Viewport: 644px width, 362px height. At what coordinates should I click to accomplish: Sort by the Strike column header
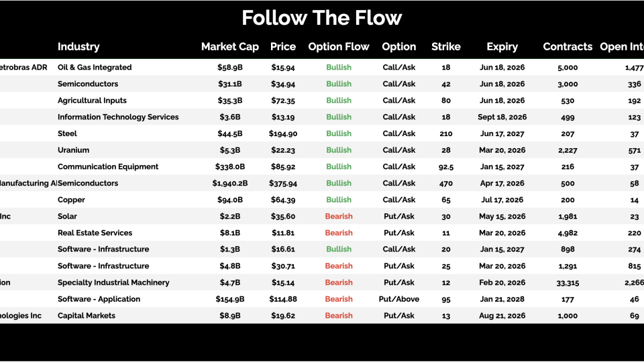click(x=446, y=47)
